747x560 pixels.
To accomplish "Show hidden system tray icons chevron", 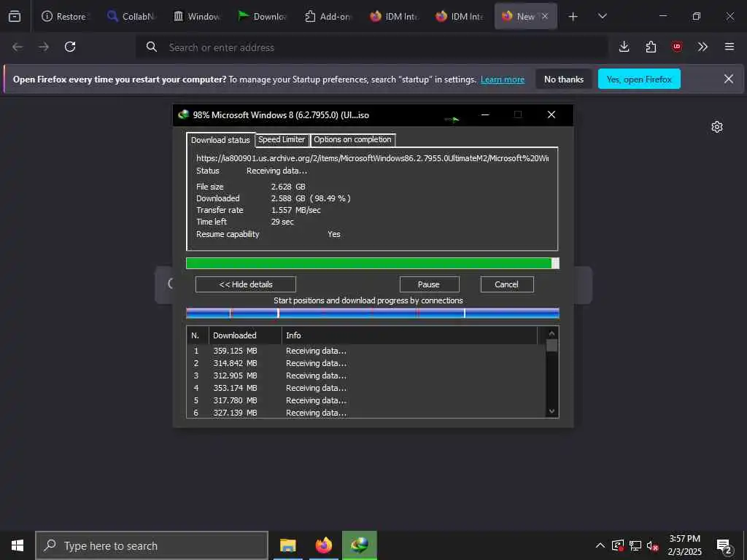I will [x=600, y=545].
